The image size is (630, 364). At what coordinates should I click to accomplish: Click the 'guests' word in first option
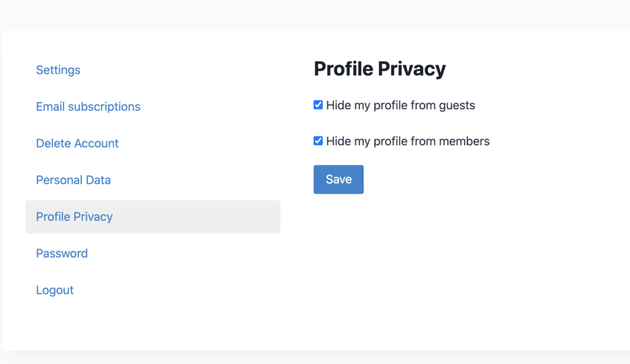click(457, 106)
